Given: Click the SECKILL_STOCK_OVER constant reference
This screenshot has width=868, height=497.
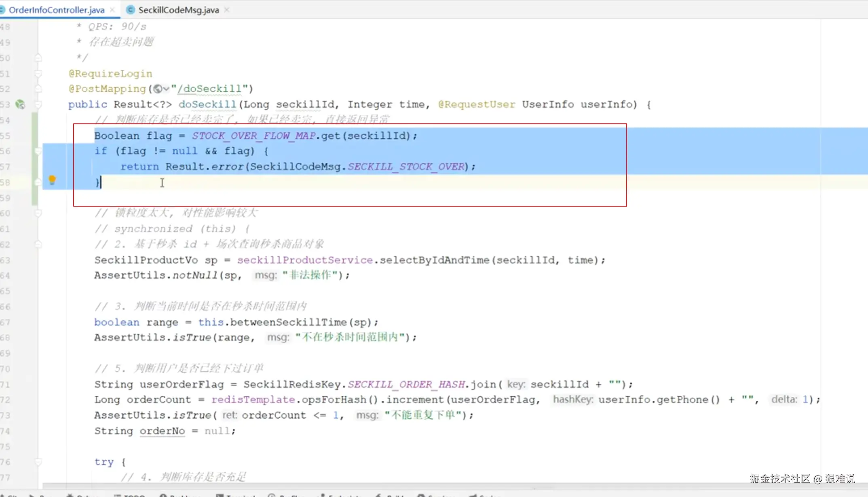Looking at the screenshot, I should point(406,167).
